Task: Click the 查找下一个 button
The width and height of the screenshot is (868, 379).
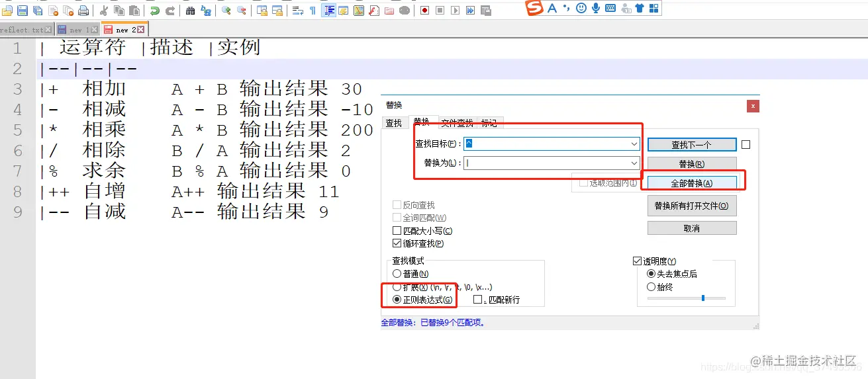Action: (691, 144)
